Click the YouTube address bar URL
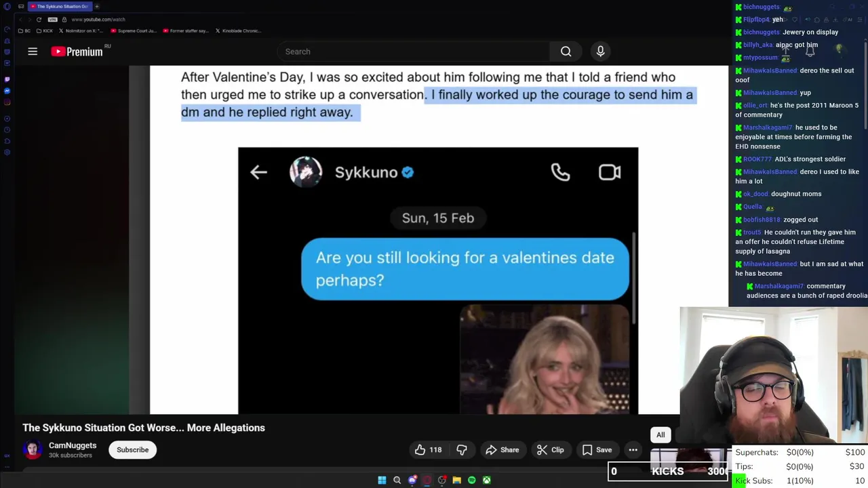The image size is (868, 488). (x=98, y=19)
